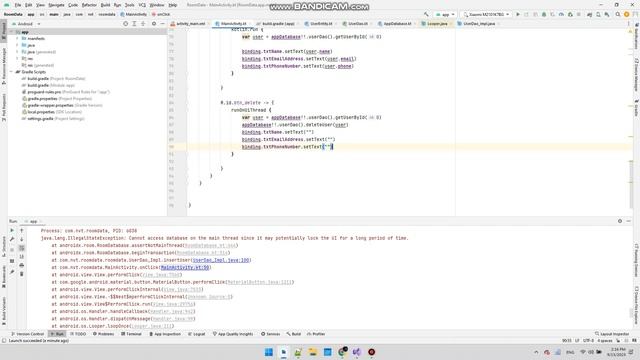This screenshot has width=640, height=360.
Task: Select proguard-rules.pro in project tree
Action: pyautogui.click(x=65, y=92)
